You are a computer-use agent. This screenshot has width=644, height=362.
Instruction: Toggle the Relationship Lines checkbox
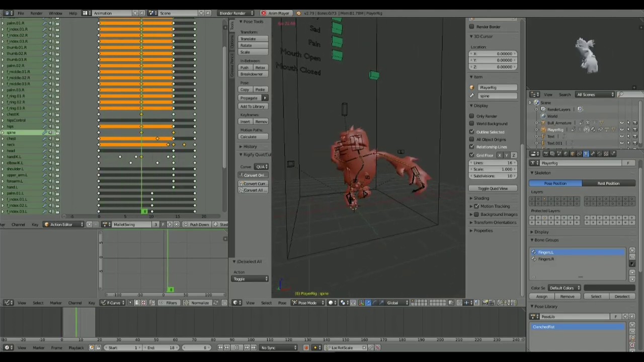[x=472, y=147]
